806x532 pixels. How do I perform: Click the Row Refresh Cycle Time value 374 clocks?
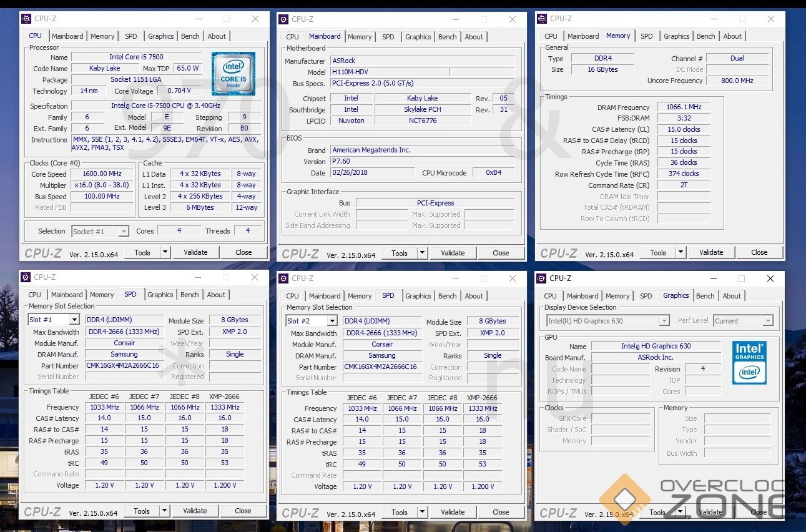click(684, 174)
